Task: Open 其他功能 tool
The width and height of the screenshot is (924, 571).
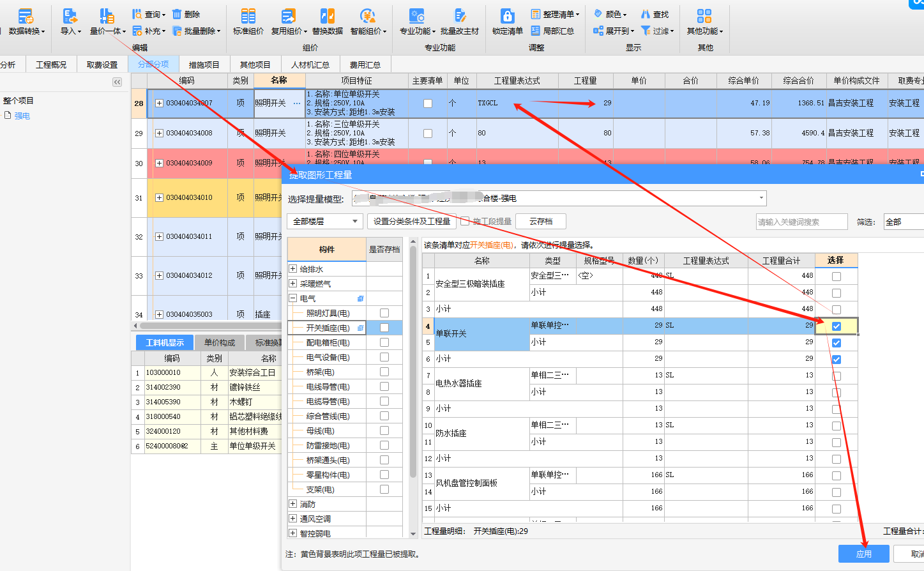Action: point(705,22)
